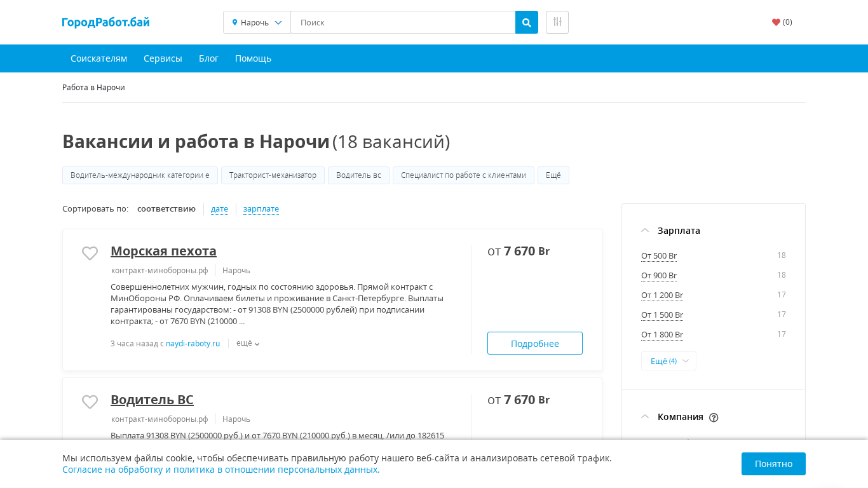Select tag Водитель вс
This screenshot has width=868, height=488.
click(358, 175)
